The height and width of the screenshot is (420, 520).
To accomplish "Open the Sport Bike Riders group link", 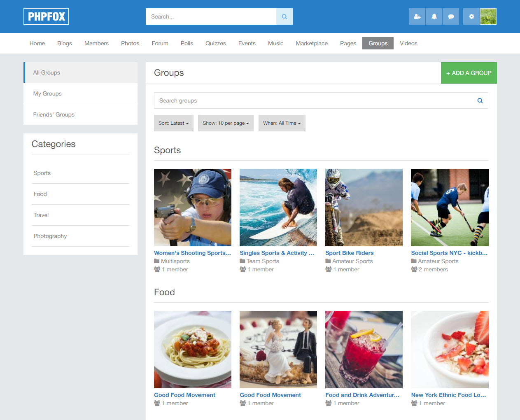I will (x=349, y=253).
